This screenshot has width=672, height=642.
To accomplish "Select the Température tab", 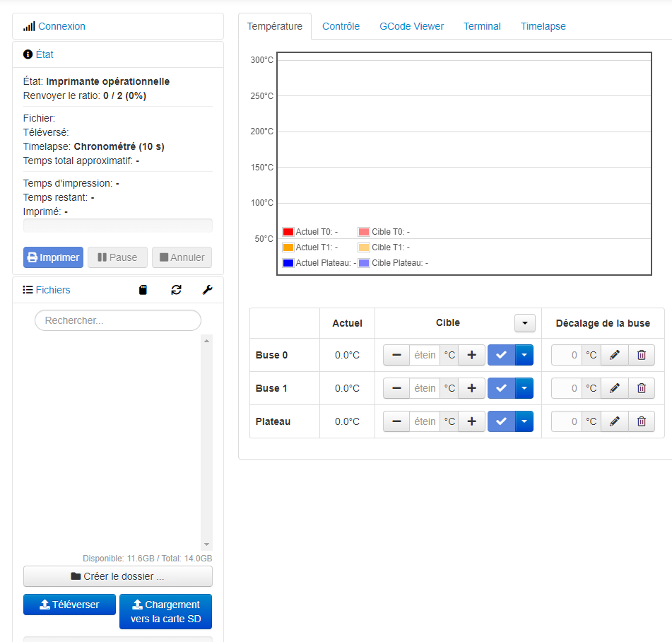I will click(x=275, y=26).
